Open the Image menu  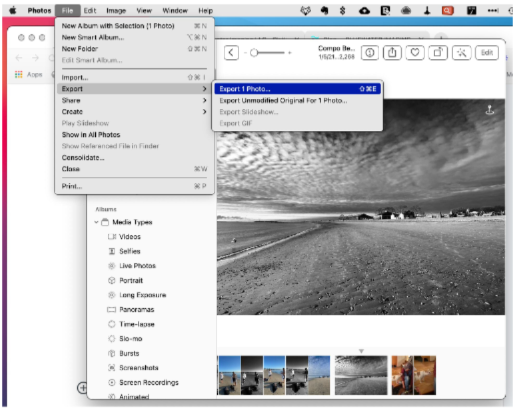click(x=116, y=11)
